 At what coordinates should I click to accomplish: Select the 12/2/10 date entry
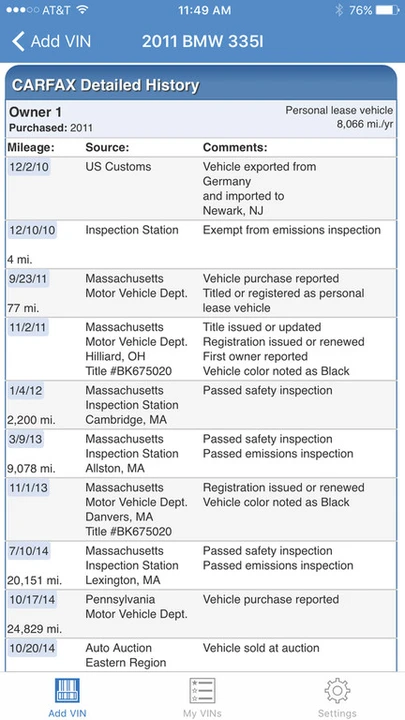[28, 167]
